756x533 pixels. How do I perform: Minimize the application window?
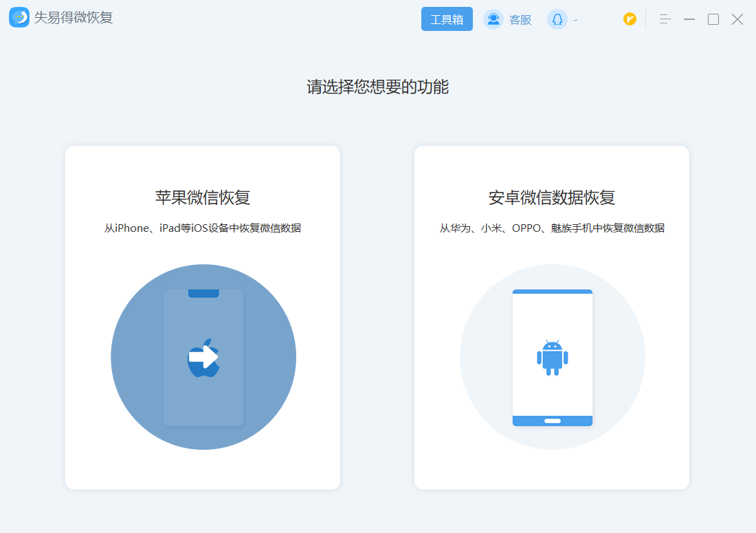(x=689, y=19)
